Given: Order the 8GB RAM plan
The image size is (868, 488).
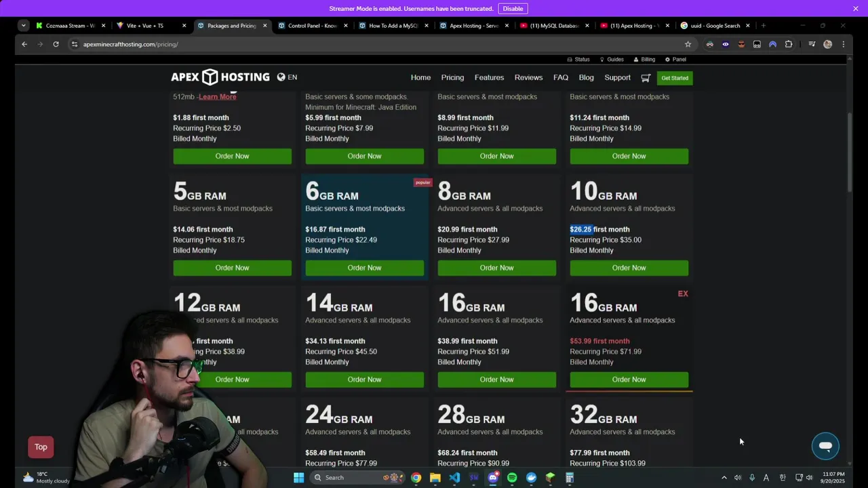Looking at the screenshot, I should (497, 268).
